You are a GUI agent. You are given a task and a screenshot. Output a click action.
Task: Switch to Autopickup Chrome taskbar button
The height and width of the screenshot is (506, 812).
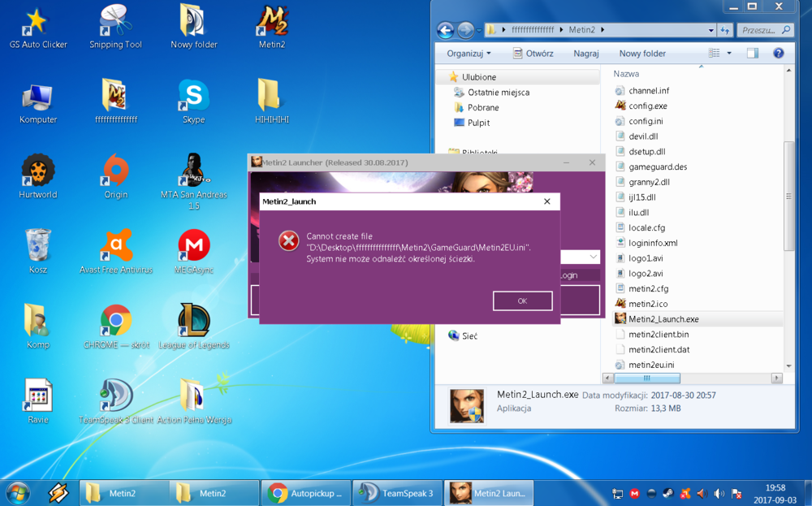[x=306, y=493]
